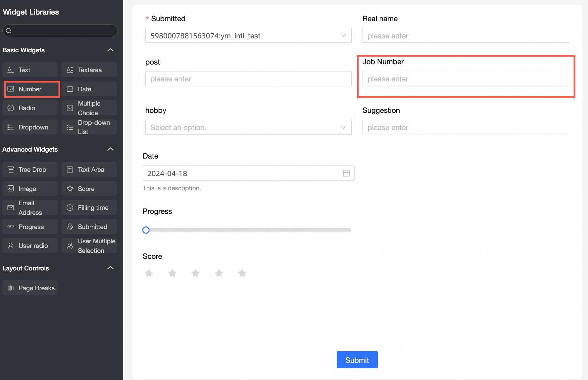588x380 pixels.
Task: Click the User radio widget
Action: [30, 245]
